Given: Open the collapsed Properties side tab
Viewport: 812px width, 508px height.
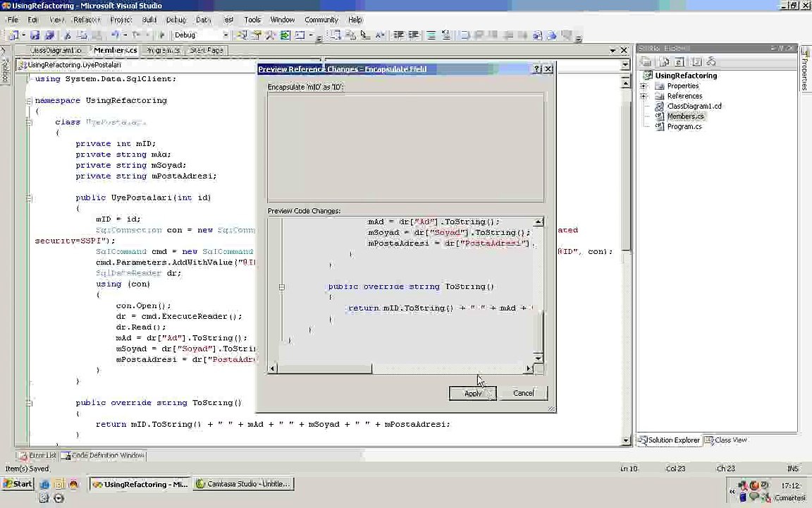Looking at the screenshot, I should coord(805,70).
